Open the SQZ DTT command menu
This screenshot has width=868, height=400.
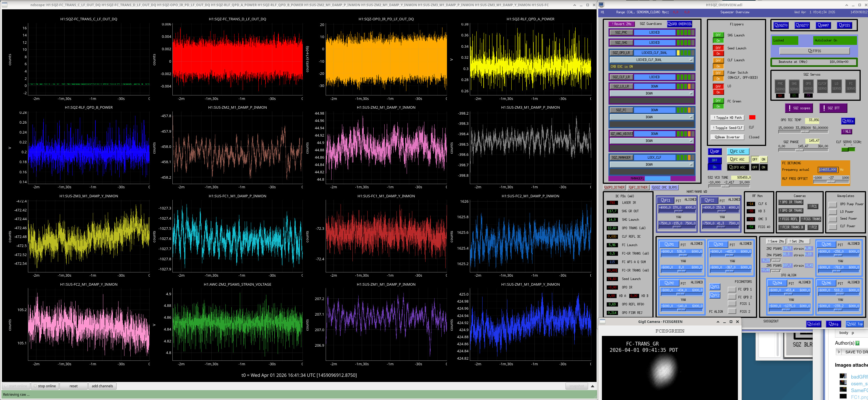833,108
